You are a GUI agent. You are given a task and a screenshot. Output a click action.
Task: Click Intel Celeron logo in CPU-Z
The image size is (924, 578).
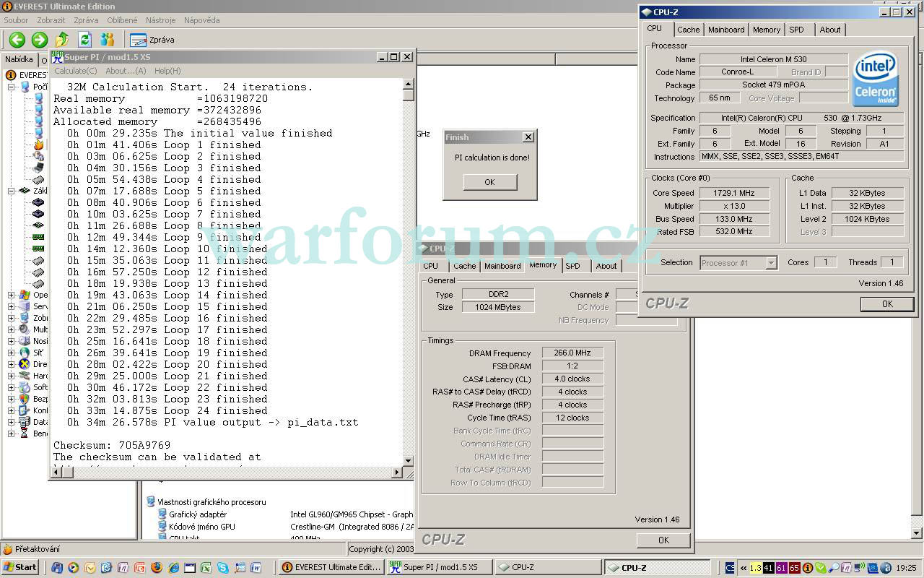coord(876,79)
